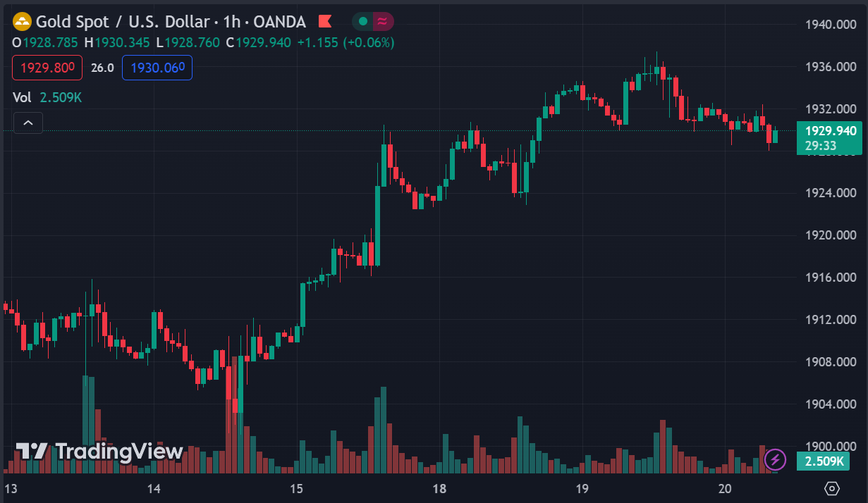Click the red flag icon beside OANDA
The width and height of the screenshot is (868, 503).
click(324, 22)
